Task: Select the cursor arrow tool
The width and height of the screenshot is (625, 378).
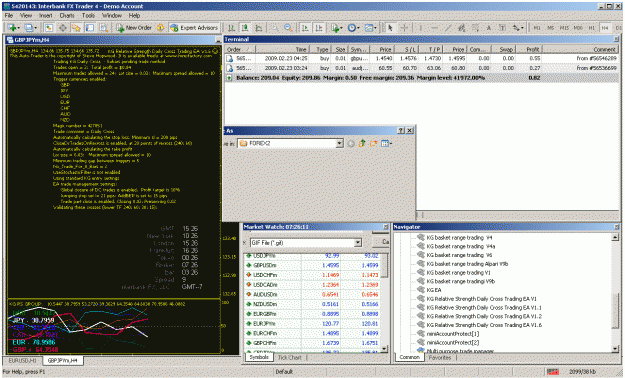Action: pyautogui.click(x=390, y=28)
